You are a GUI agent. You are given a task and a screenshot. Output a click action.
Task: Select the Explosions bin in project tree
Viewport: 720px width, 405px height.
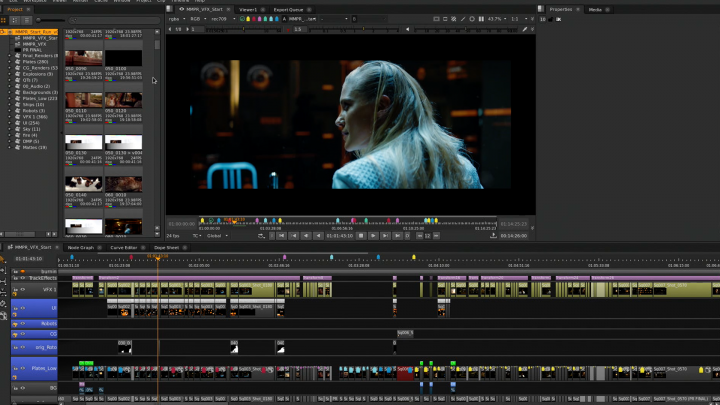click(x=39, y=74)
